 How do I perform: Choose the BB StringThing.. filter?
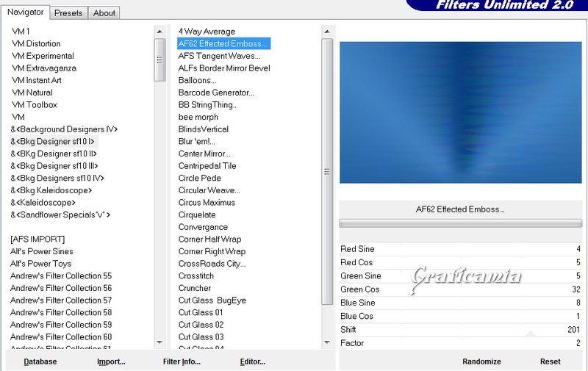[x=207, y=105]
